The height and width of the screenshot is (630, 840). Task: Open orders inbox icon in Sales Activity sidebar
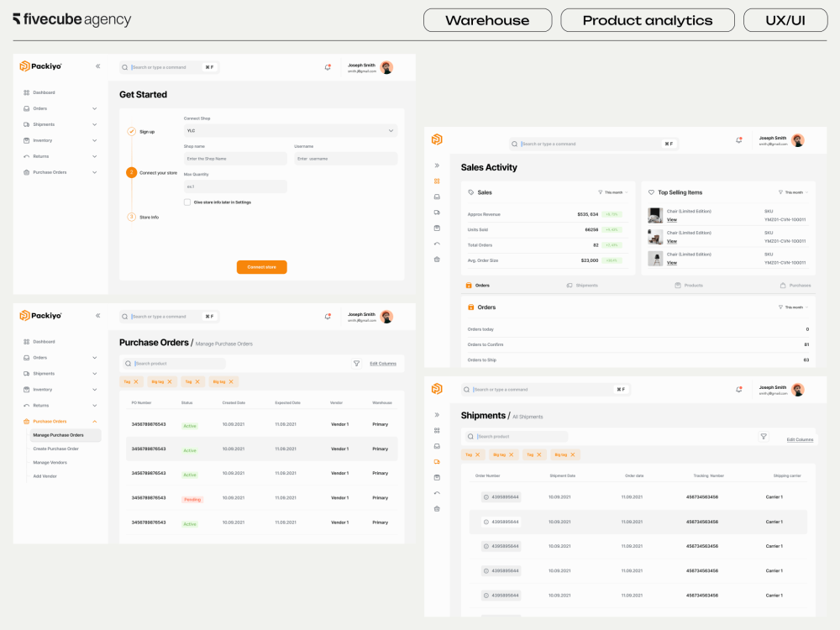tap(437, 197)
